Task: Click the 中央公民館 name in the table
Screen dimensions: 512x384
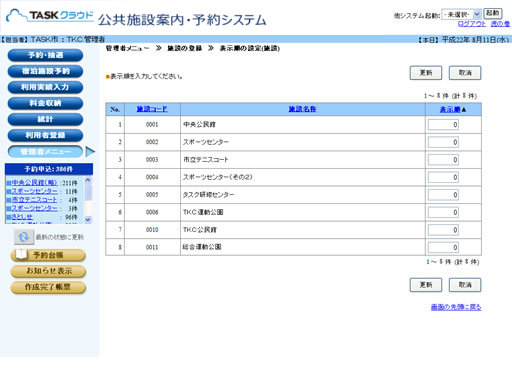Action: pyautogui.click(x=199, y=124)
